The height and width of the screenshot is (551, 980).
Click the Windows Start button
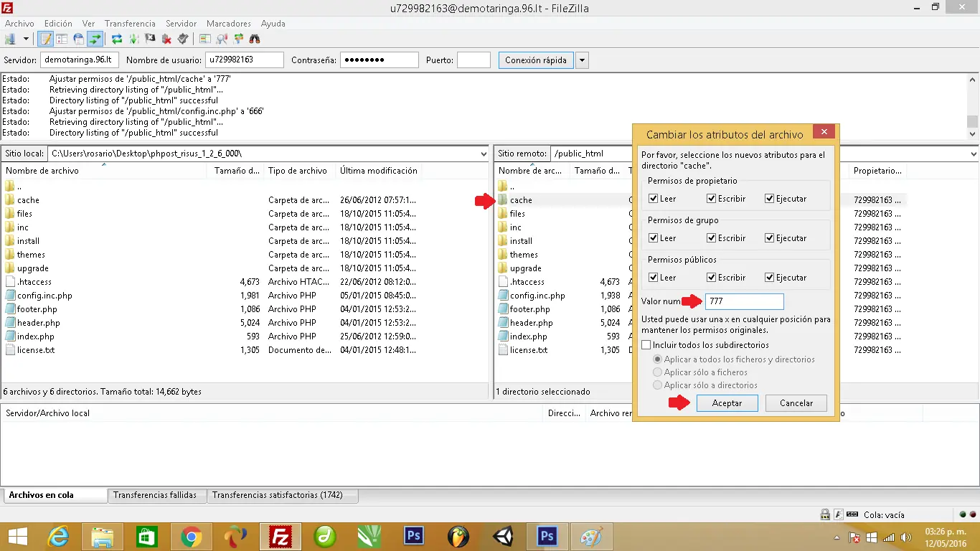click(x=17, y=537)
